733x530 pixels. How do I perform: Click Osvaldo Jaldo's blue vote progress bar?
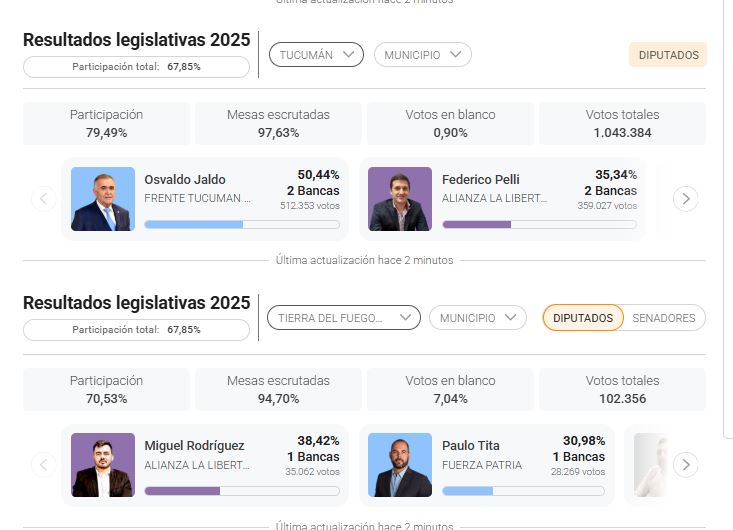pos(194,224)
